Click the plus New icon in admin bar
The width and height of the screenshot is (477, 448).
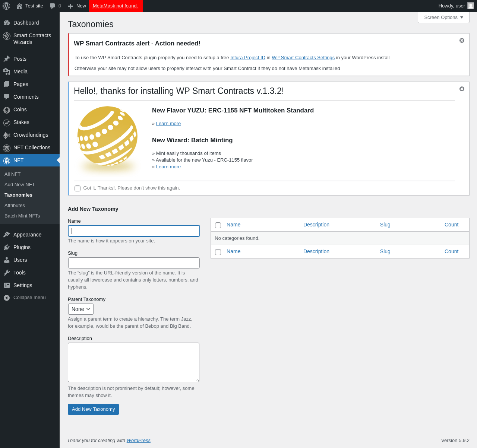coord(71,6)
